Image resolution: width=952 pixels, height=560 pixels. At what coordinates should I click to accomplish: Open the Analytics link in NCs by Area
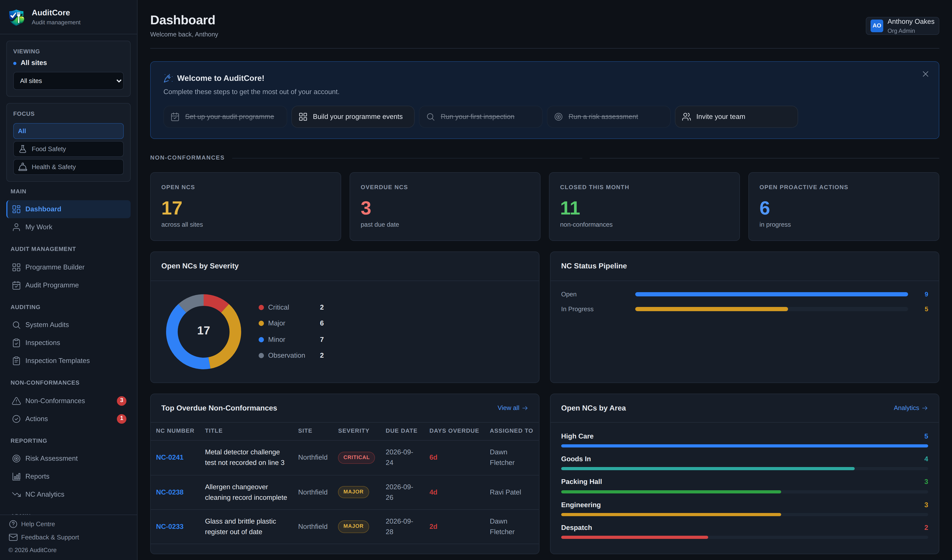click(x=910, y=408)
